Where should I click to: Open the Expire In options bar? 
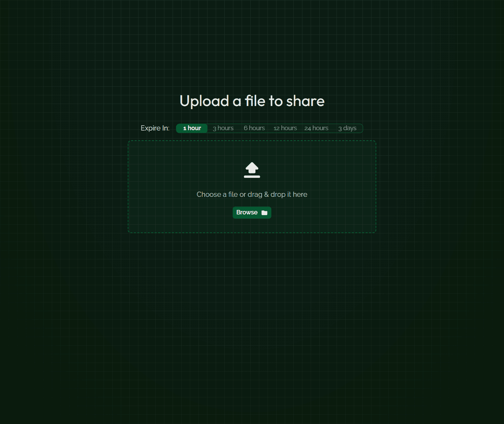tap(269, 128)
